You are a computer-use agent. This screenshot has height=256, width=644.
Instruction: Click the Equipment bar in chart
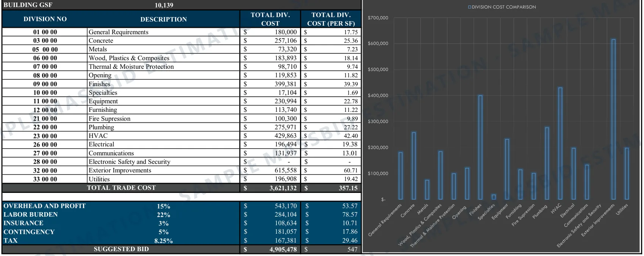[x=507, y=169]
